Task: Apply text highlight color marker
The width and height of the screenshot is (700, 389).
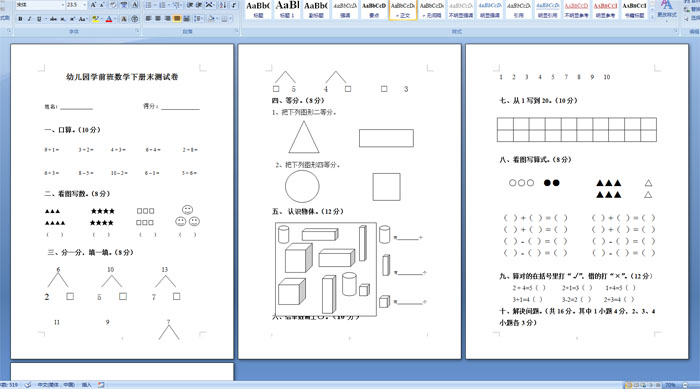Action: point(95,19)
